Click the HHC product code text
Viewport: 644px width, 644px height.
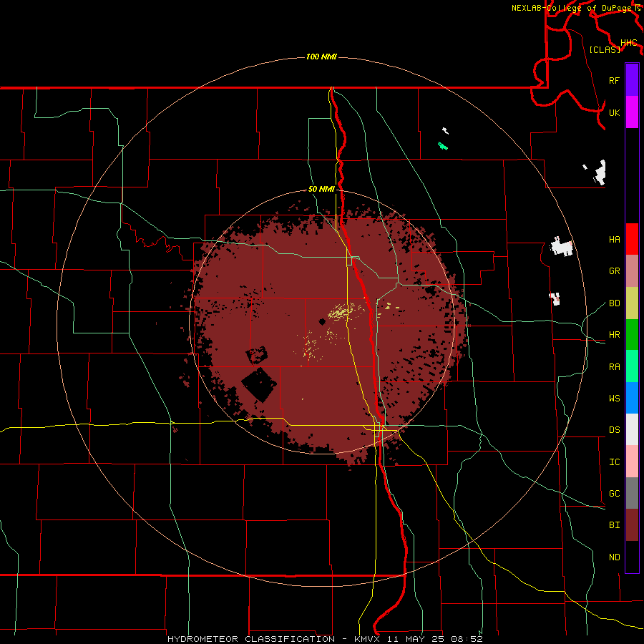(x=629, y=43)
